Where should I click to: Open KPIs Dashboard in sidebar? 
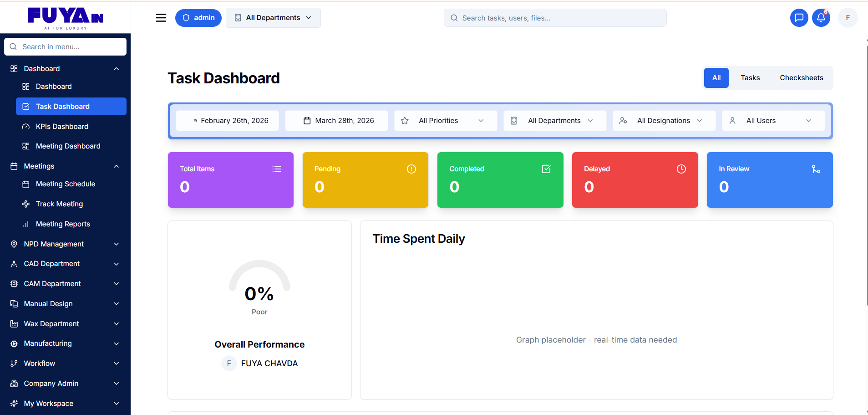(x=62, y=127)
